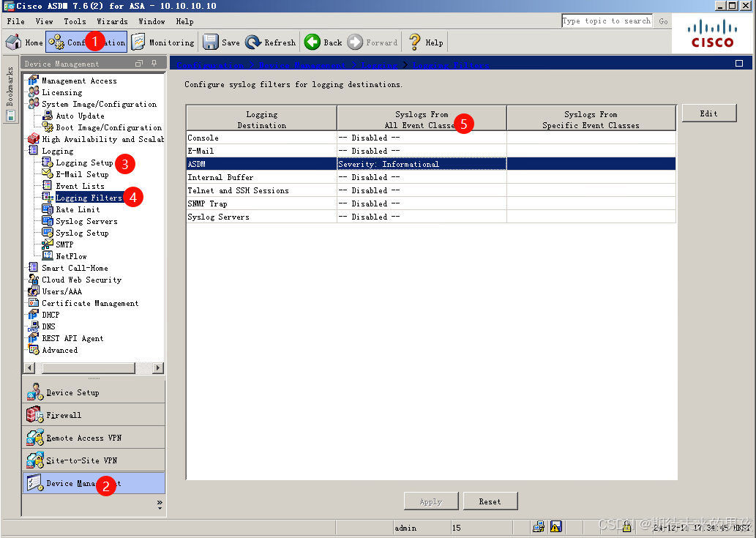Select Syslog Servers row in the table

click(431, 217)
